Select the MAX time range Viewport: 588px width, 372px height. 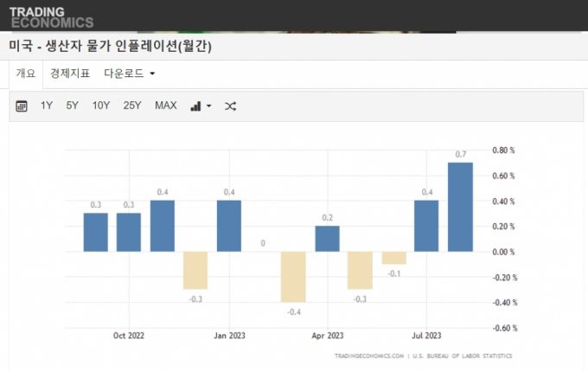pos(166,106)
